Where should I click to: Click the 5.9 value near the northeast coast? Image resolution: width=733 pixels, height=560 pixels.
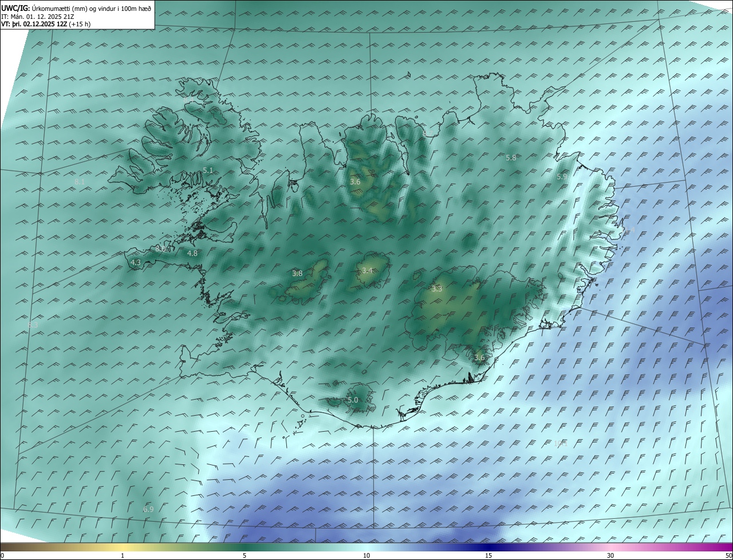[562, 177]
